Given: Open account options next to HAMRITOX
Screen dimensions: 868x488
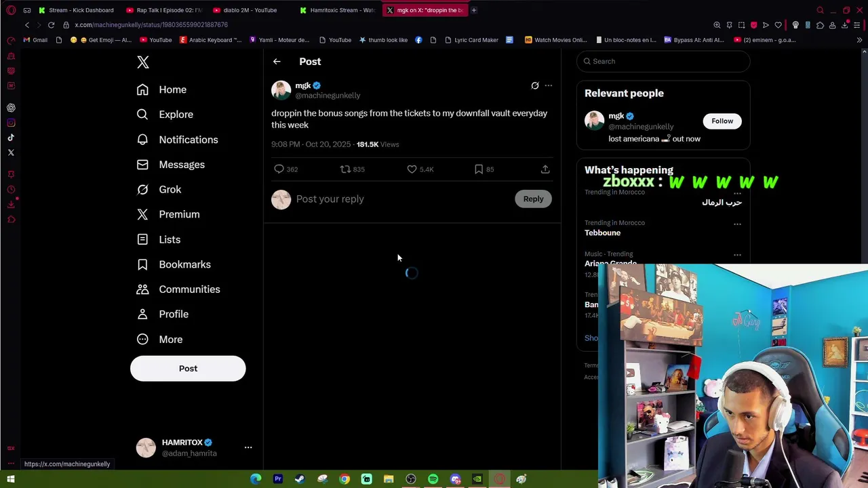Looking at the screenshot, I should (248, 447).
